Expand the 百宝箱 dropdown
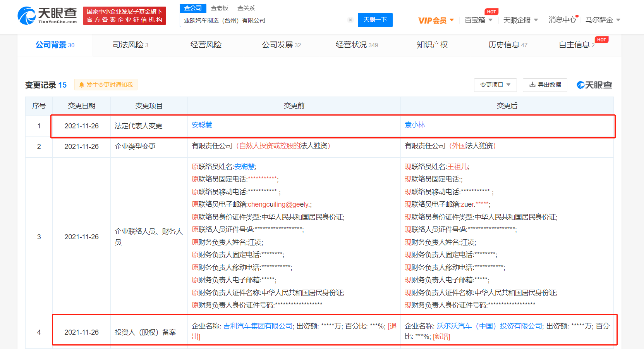Image resolution: width=644 pixels, height=349 pixels. click(490, 20)
